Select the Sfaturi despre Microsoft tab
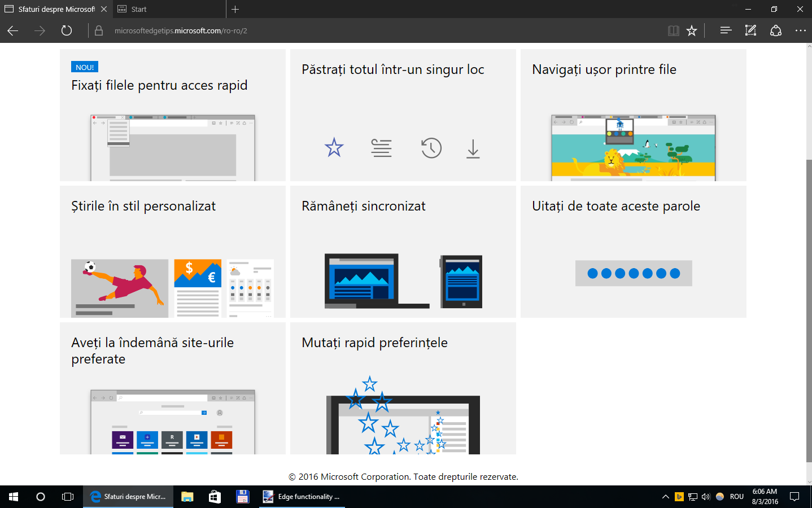This screenshot has width=812, height=508. (x=56, y=9)
